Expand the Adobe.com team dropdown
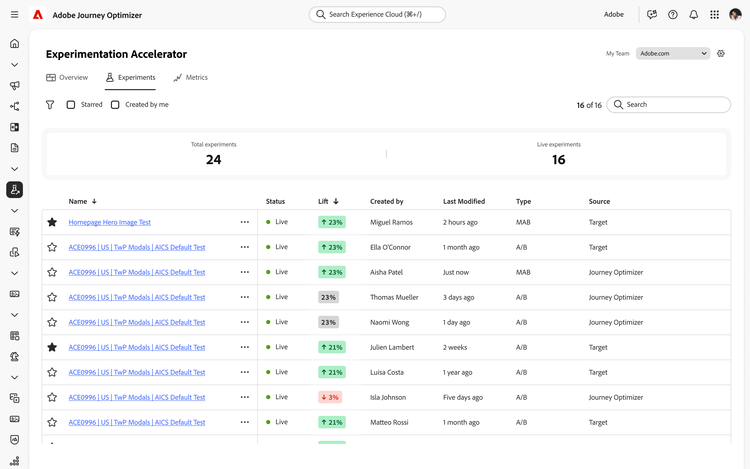 673,54
